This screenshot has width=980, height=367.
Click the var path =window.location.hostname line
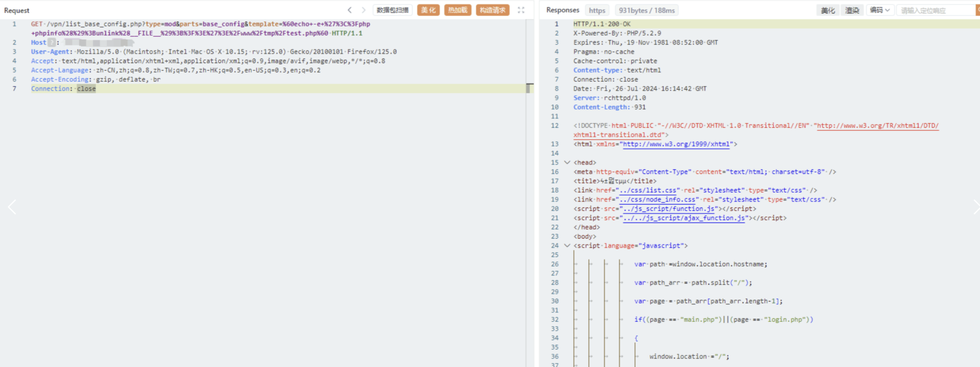[x=700, y=264]
